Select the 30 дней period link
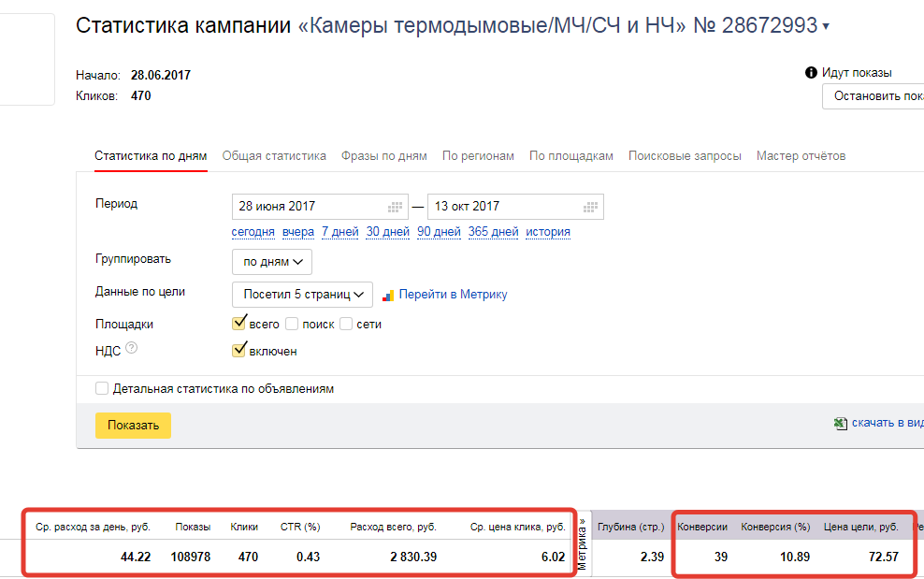This screenshot has height=579, width=924. coord(388,232)
